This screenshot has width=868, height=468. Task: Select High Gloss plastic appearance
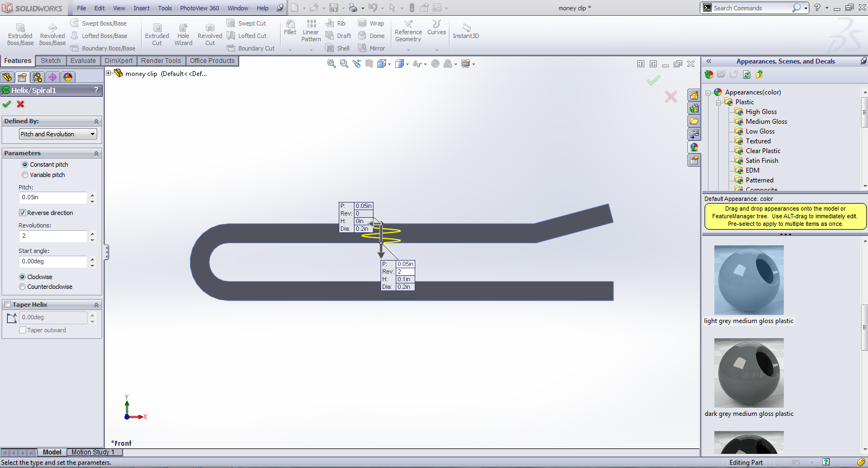(x=761, y=112)
